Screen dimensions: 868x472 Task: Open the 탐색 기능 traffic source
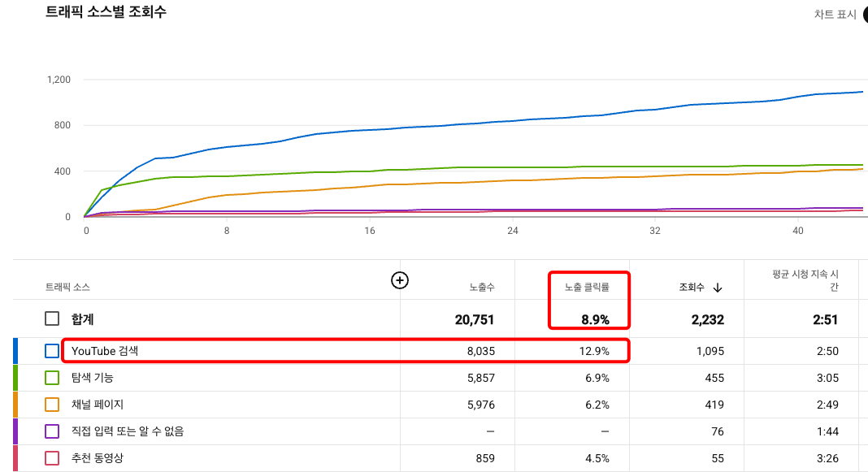point(92,378)
